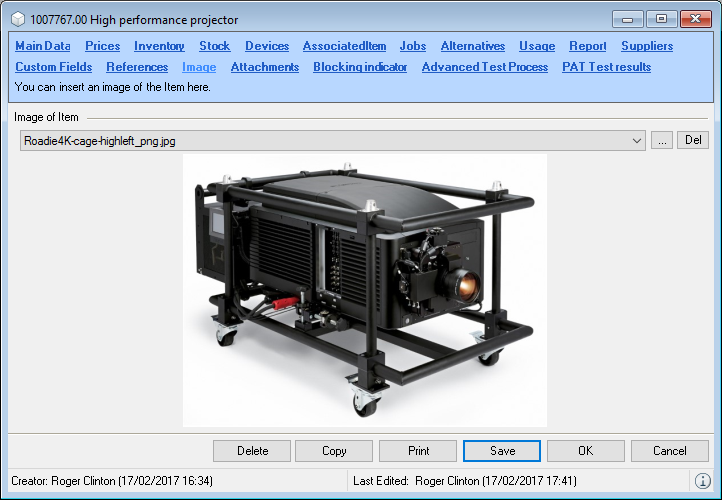Select the Devices tab
Screen dimensions: 722x500
[x=267, y=46]
